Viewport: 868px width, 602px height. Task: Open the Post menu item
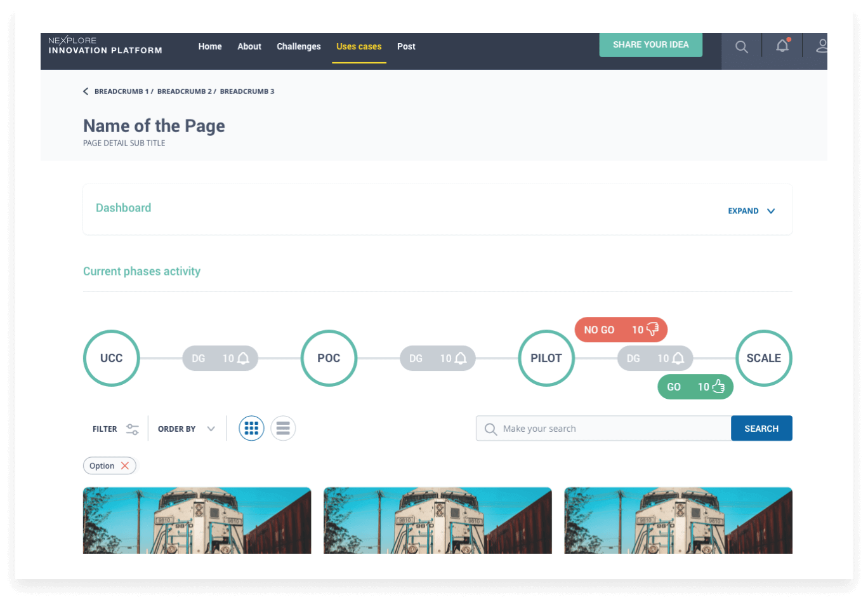click(406, 46)
